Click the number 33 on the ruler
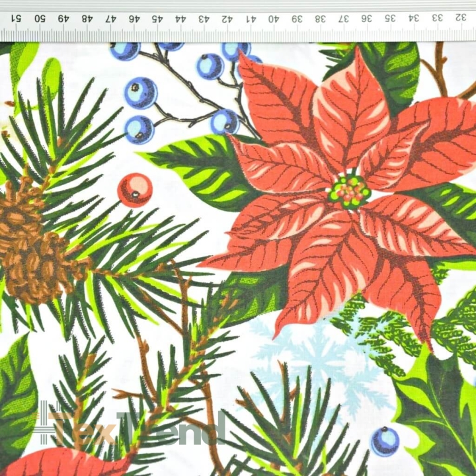The height and width of the screenshot is (476, 476). 438,18
